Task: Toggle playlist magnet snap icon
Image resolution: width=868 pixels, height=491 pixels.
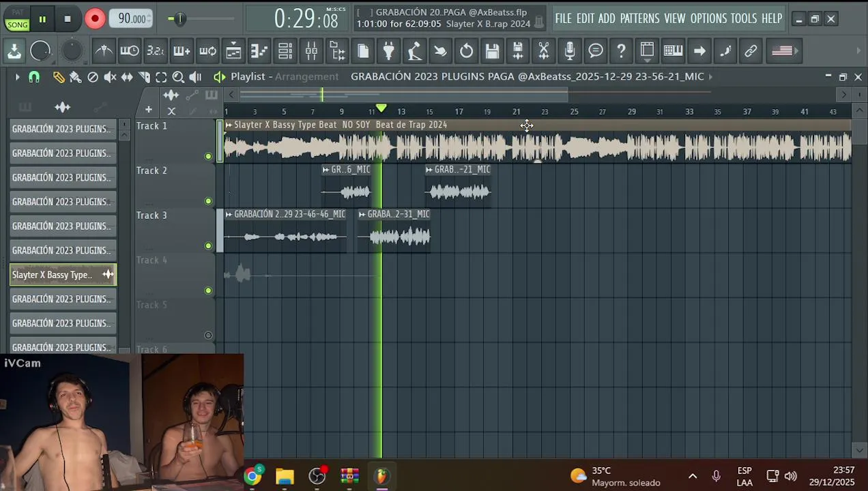Action: click(x=34, y=77)
